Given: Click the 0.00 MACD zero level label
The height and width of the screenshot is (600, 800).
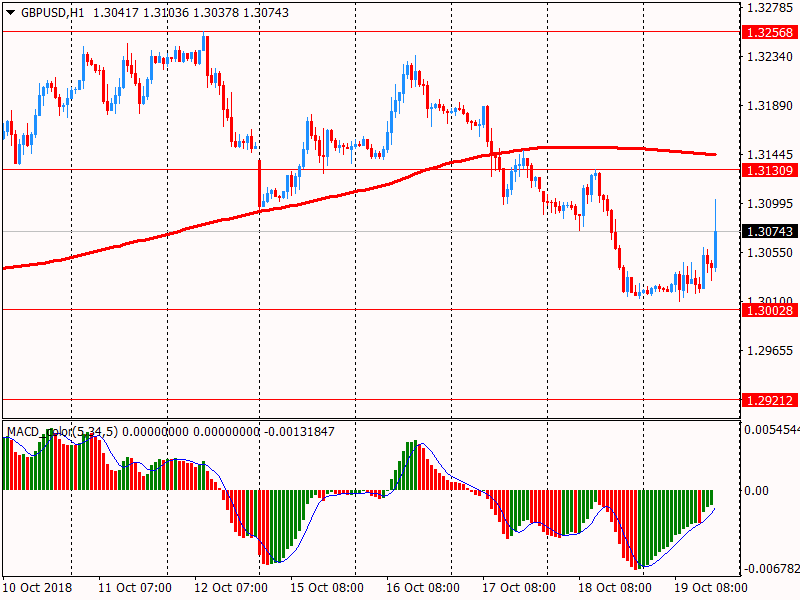Looking at the screenshot, I should coord(756,490).
